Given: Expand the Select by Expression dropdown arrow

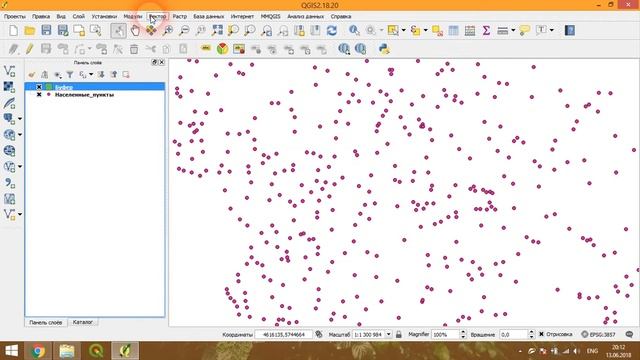Looking at the screenshot, I should [426, 31].
